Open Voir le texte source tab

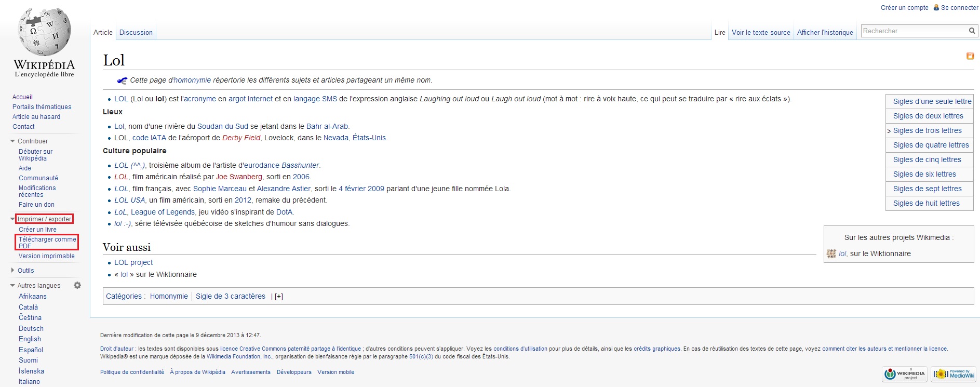pyautogui.click(x=761, y=32)
